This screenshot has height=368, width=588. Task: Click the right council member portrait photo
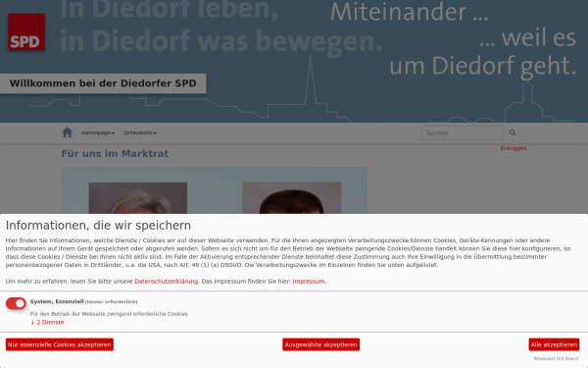coord(292,198)
